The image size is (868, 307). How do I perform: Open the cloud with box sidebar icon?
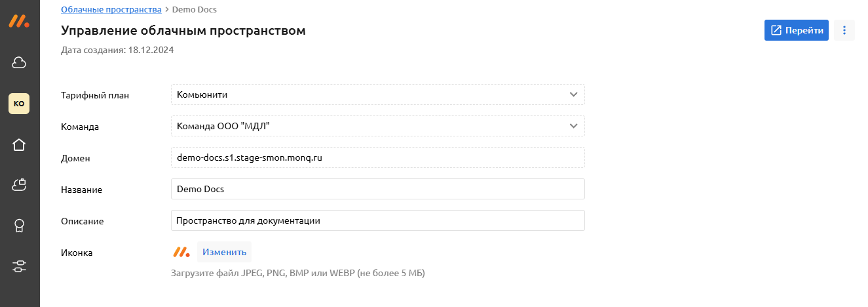click(x=19, y=186)
